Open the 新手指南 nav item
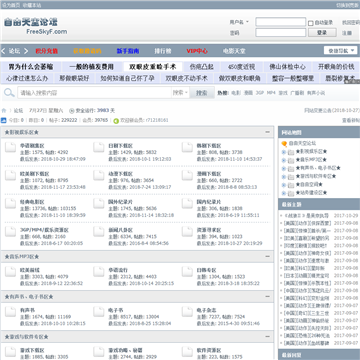Viewport: 360px width, 360px height. pyautogui.click(x=128, y=51)
